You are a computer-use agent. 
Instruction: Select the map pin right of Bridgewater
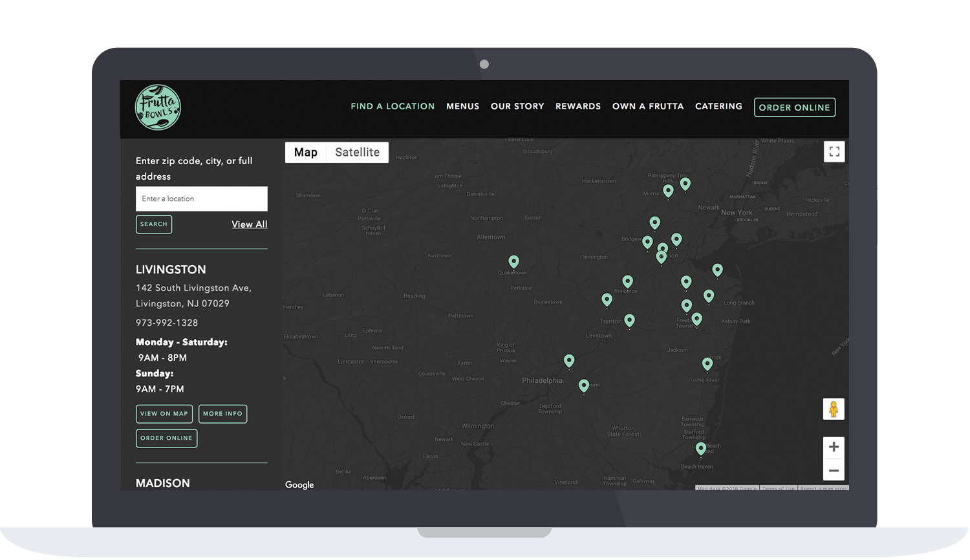(x=647, y=242)
